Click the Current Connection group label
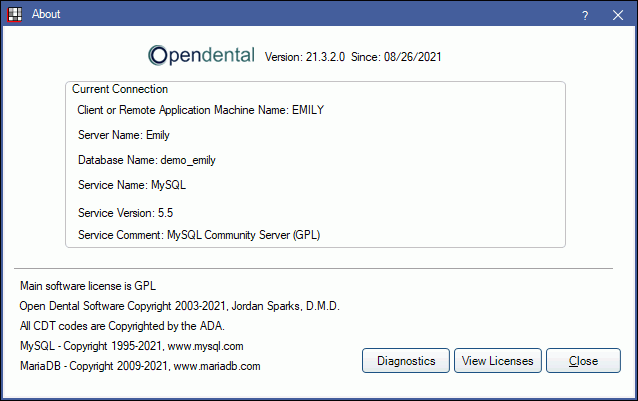This screenshot has height=401, width=638. tap(120, 89)
